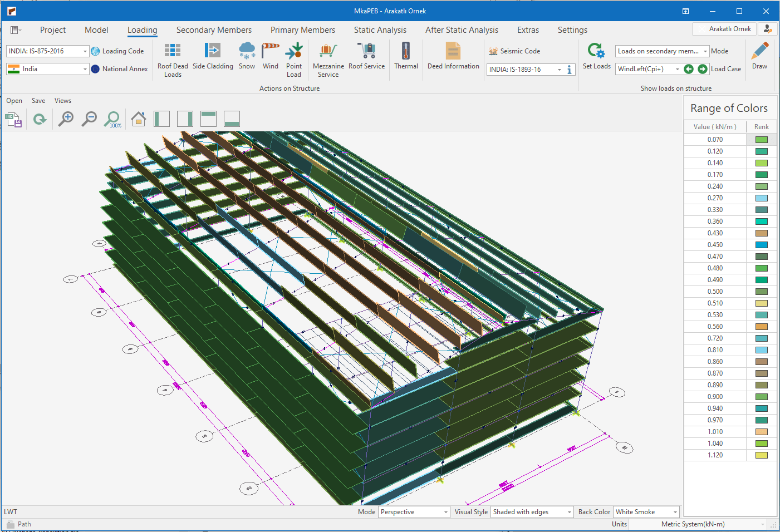Go to next load case with right arrow
The image size is (780, 532).
(703, 69)
